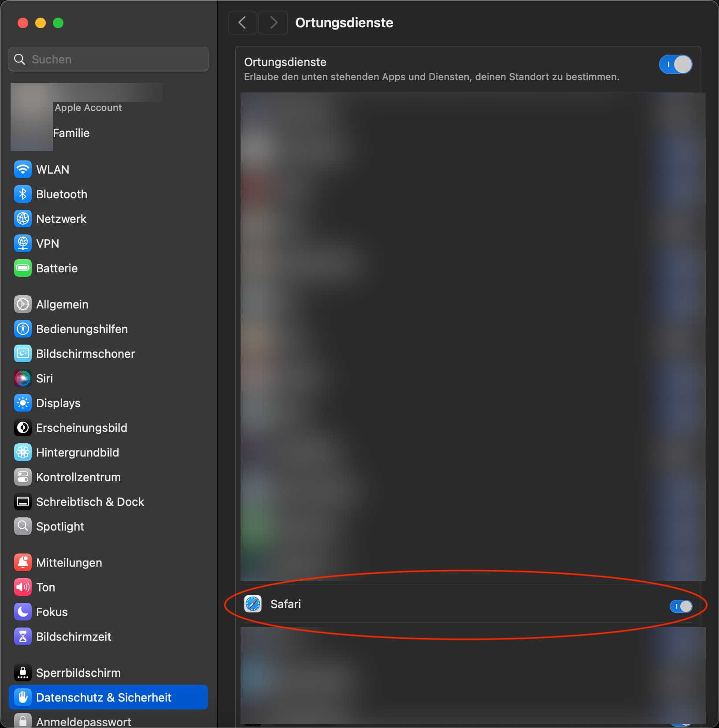Open the Netzwerk settings pane
Viewport: 719px width, 728px height.
[61, 219]
